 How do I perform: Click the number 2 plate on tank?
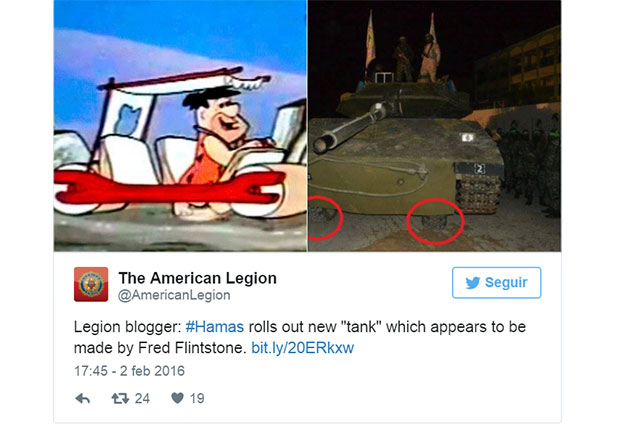coord(480,169)
